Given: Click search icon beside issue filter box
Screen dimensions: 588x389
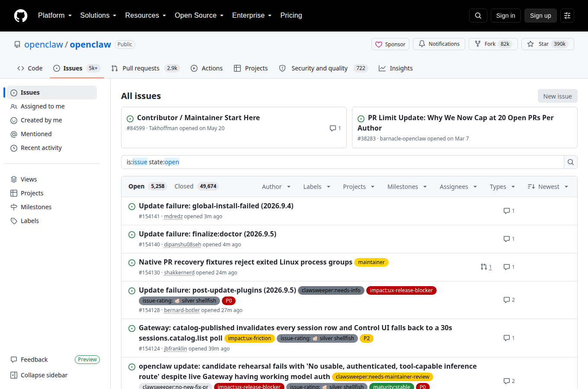Looking at the screenshot, I should click(x=571, y=162).
